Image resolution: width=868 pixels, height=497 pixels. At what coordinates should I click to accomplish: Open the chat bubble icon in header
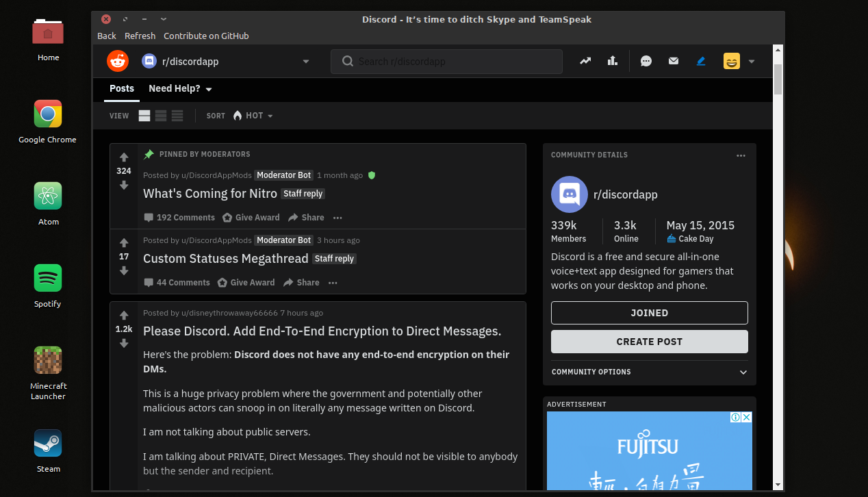point(646,61)
